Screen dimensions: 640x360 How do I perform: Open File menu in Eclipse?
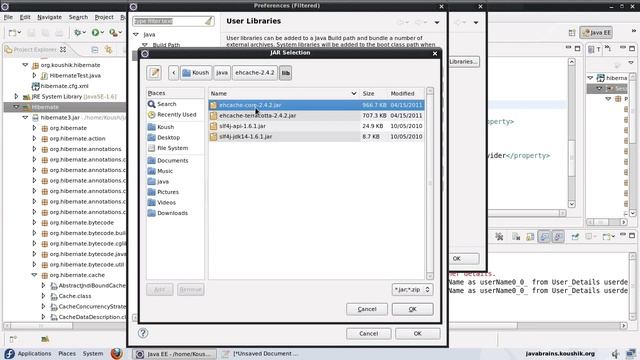[x=8, y=17]
